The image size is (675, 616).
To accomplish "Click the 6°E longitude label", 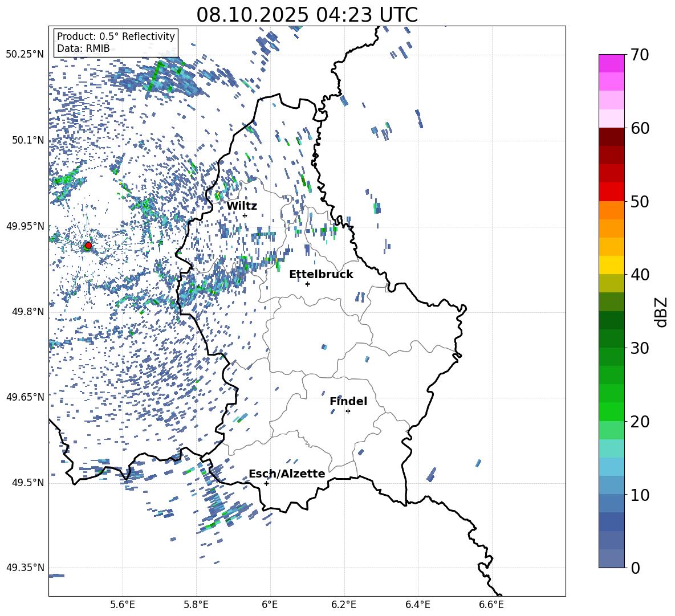I will [270, 605].
